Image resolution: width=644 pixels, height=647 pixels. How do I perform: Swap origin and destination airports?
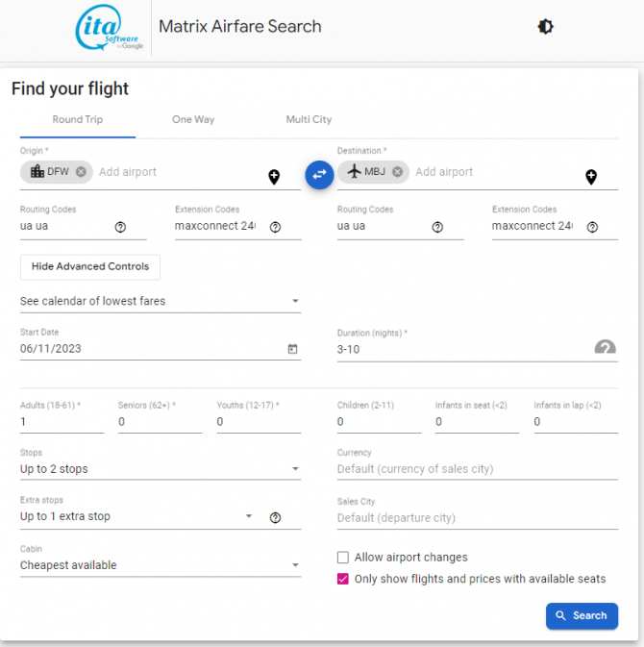coord(319,175)
